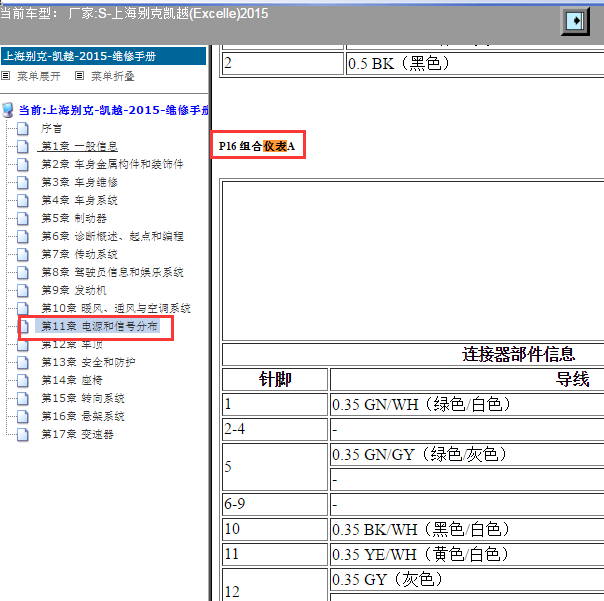The height and width of the screenshot is (601, 604).
Task: Open 第3章 车身维修
Action: (x=79, y=182)
